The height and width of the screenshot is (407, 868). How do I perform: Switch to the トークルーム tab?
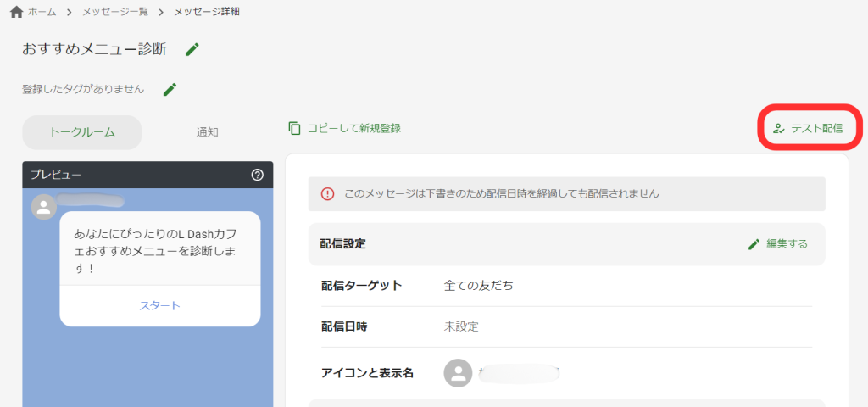tap(82, 132)
